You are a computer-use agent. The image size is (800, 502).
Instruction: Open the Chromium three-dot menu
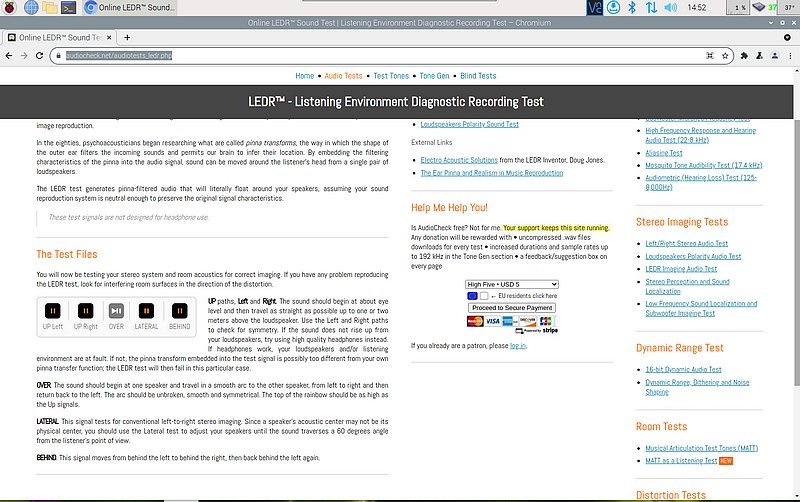tap(790, 56)
